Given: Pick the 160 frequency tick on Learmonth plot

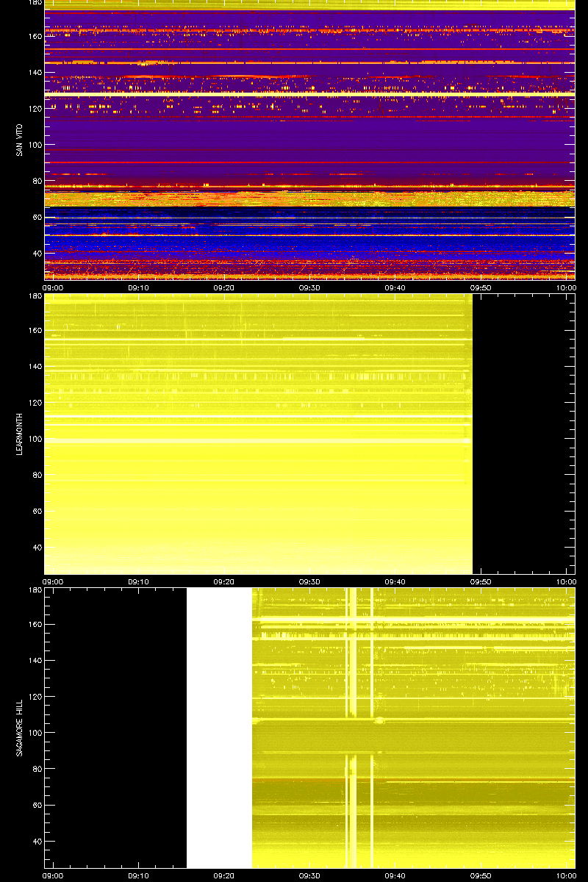Looking at the screenshot, I should [x=35, y=330].
